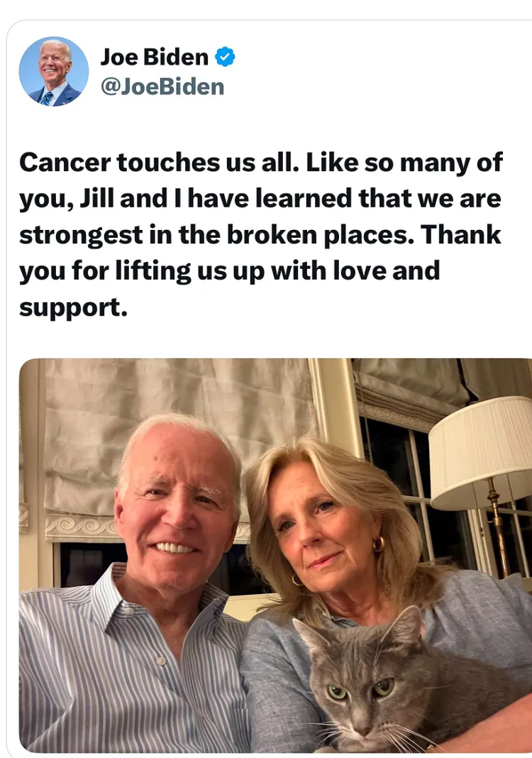The image size is (532, 758).
Task: Click the word "support." in the tweet
Action: (74, 309)
